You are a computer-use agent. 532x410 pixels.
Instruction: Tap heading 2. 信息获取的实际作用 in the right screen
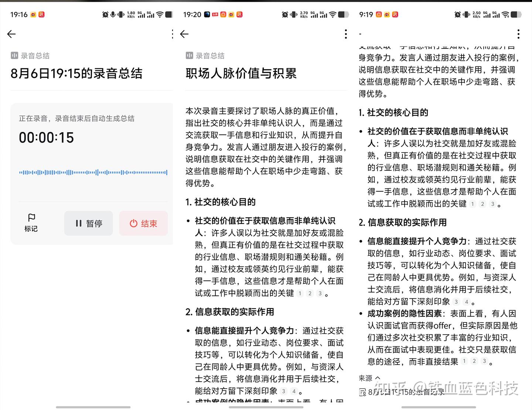pyautogui.click(x=403, y=222)
